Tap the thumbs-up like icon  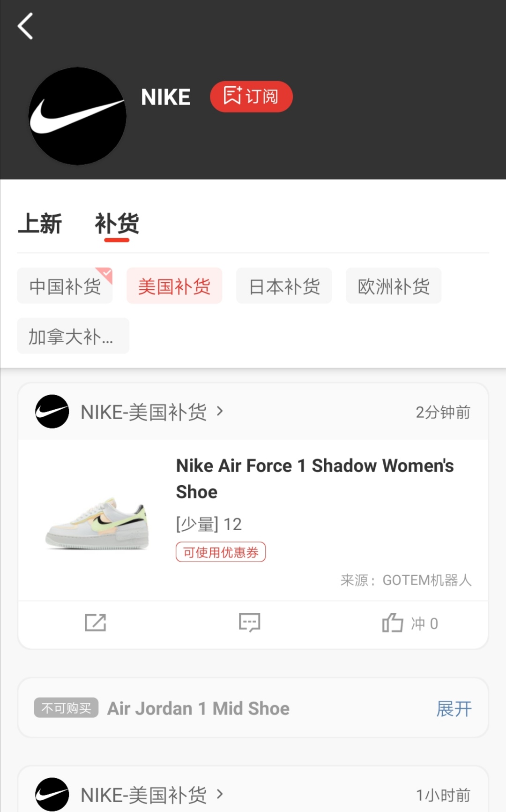click(393, 623)
